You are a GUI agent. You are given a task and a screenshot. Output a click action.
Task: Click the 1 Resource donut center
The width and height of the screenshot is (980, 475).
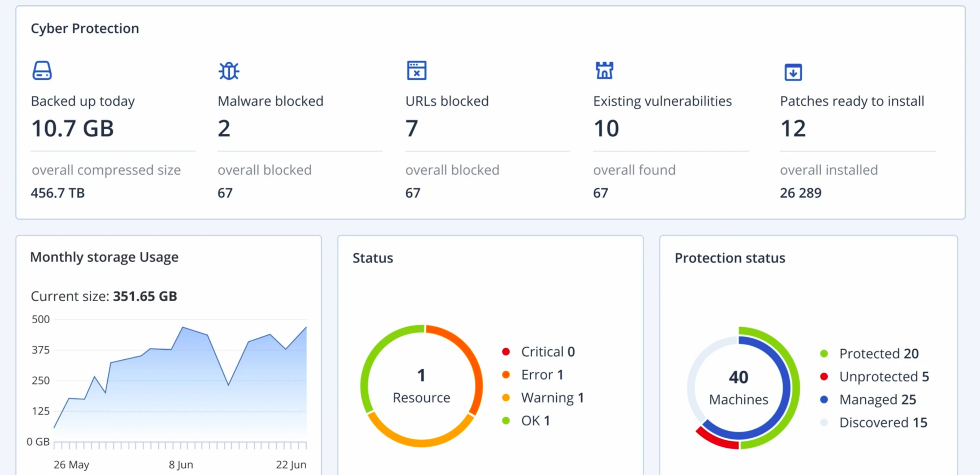point(421,386)
